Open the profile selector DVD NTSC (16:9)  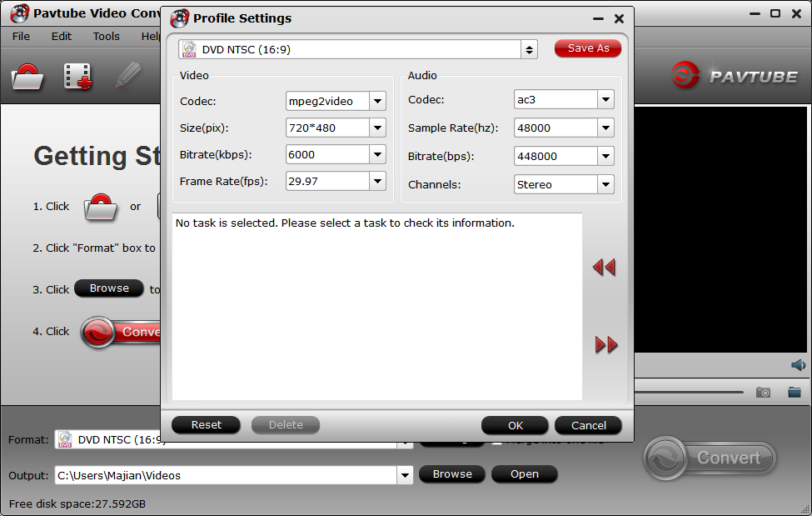coord(358,50)
